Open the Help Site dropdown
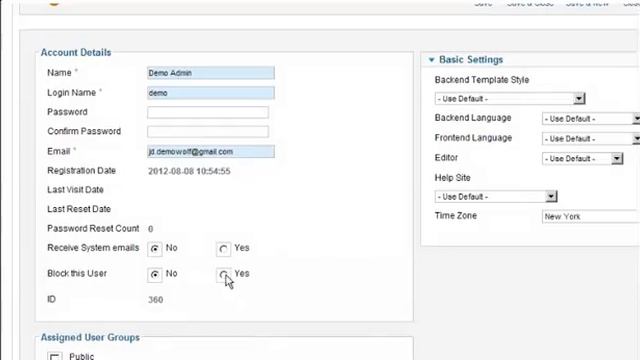This screenshot has height=360, width=640. 496,196
